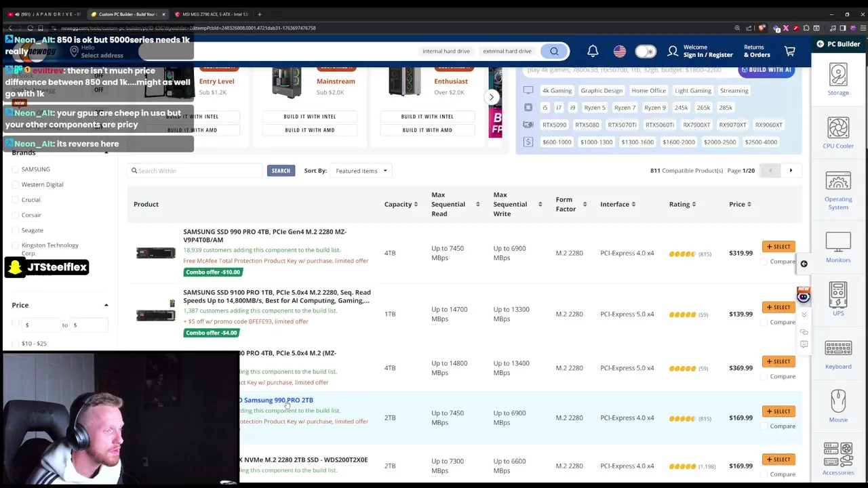The height and width of the screenshot is (488, 868).
Task: Click the monitor resolution filter icon
Action: 528,91
